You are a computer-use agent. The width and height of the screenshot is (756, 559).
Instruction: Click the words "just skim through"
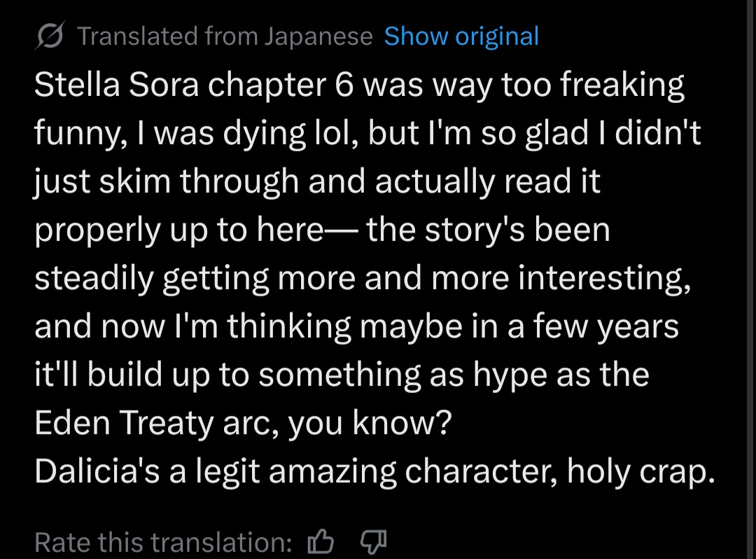pos(167,182)
